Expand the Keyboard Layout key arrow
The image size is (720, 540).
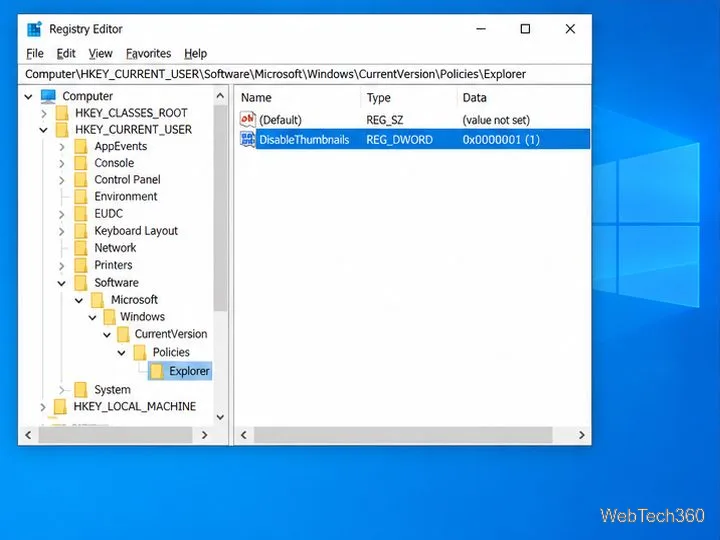[x=62, y=231]
